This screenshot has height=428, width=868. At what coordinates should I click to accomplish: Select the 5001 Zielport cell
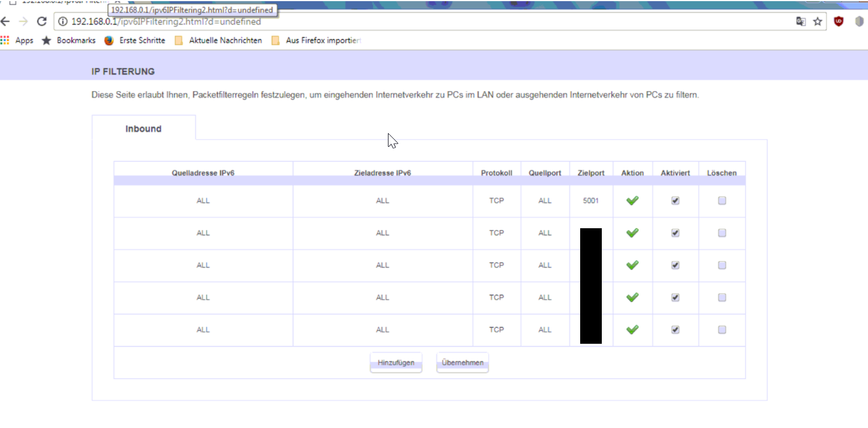(x=591, y=200)
